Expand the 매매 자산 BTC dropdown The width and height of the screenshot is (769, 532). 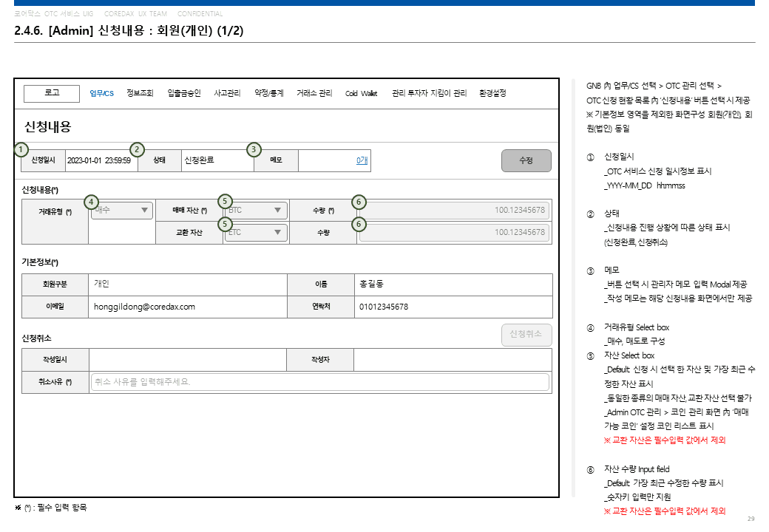tap(256, 210)
